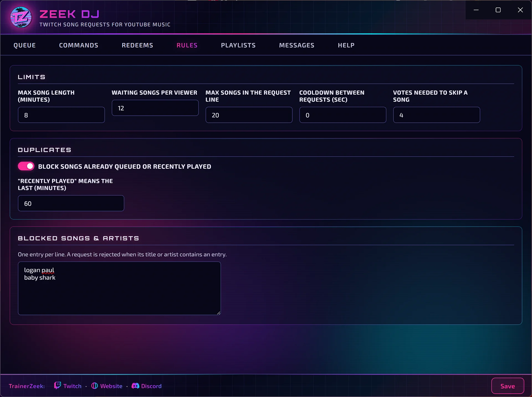Minimize the Zeek DJ window
This screenshot has width=532, height=397.
[x=476, y=10]
